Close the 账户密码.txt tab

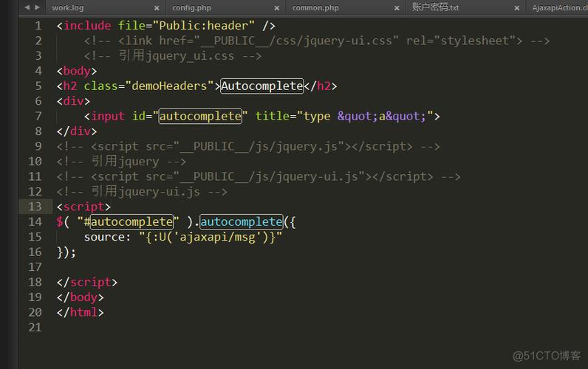[517, 8]
